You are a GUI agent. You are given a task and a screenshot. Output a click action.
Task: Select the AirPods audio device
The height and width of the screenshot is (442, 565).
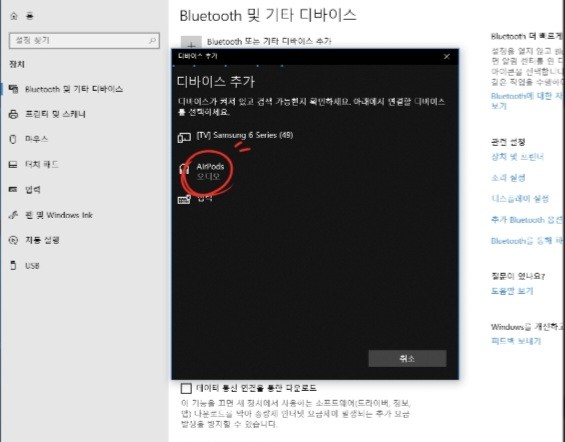[x=210, y=171]
